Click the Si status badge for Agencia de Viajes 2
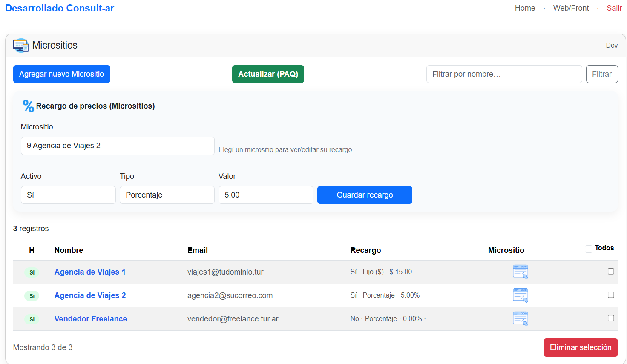 32,296
